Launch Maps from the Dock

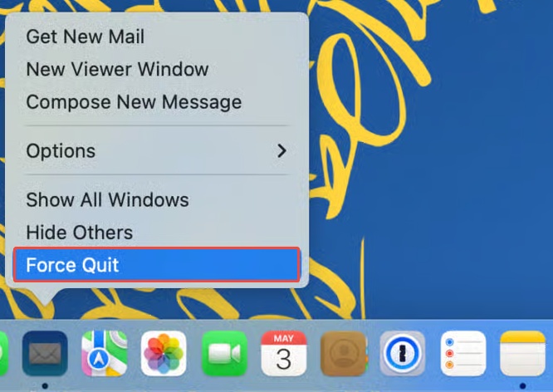(105, 354)
